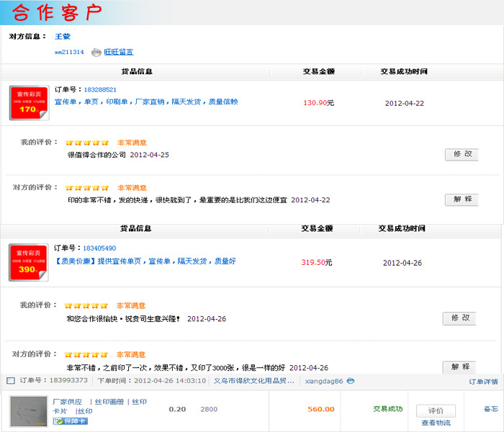
Task: Open the gray card product thumbnail
Action: [28, 412]
